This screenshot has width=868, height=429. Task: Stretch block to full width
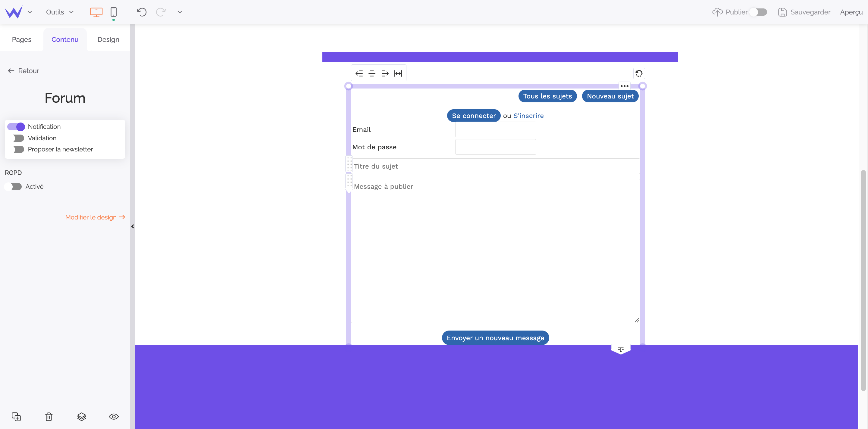click(x=398, y=73)
